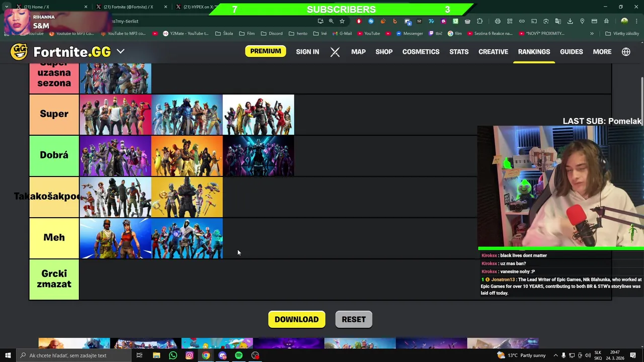Open the language globe icon in header
644x362 pixels.
pyautogui.click(x=626, y=52)
